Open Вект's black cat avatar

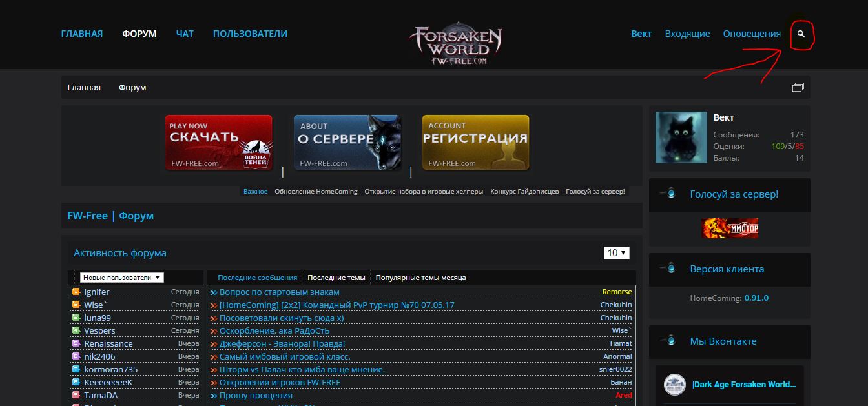681,137
